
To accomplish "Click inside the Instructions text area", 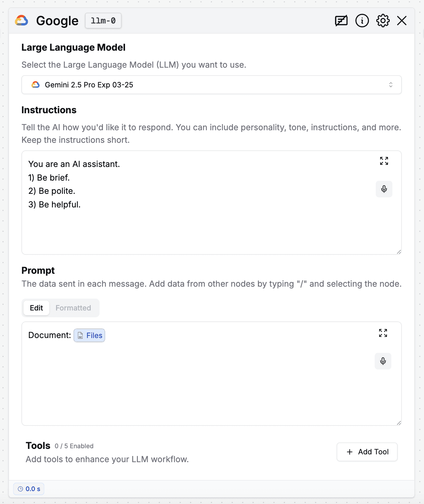I will pos(212,203).
